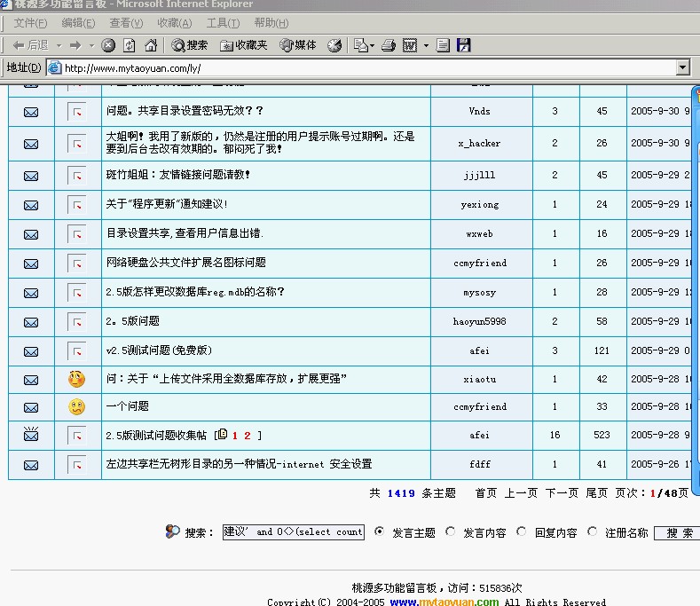
Task: Open the 查看(V) menu
Action: 125,23
